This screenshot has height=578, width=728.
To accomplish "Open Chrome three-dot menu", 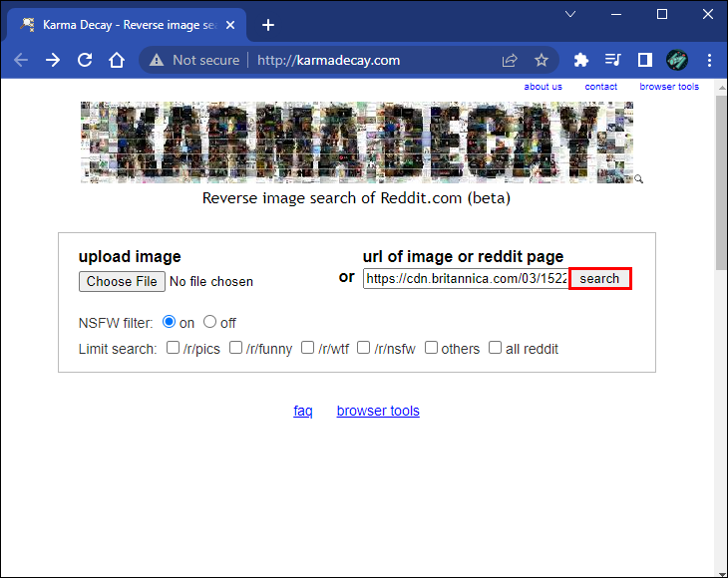I will click(x=709, y=60).
